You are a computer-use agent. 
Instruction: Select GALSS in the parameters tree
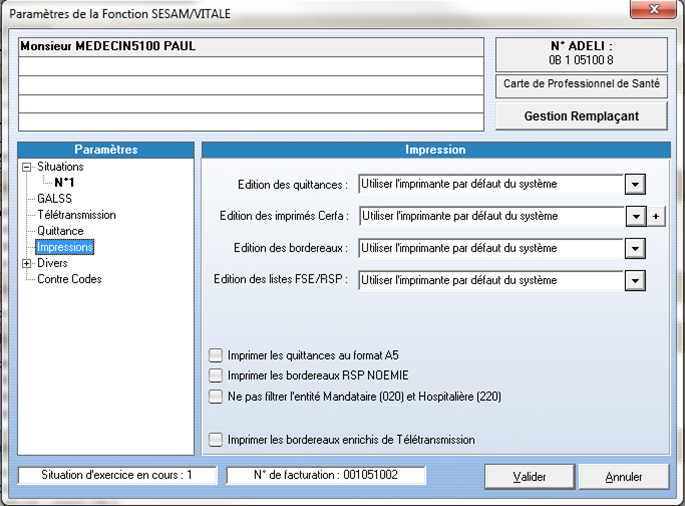coord(54,199)
